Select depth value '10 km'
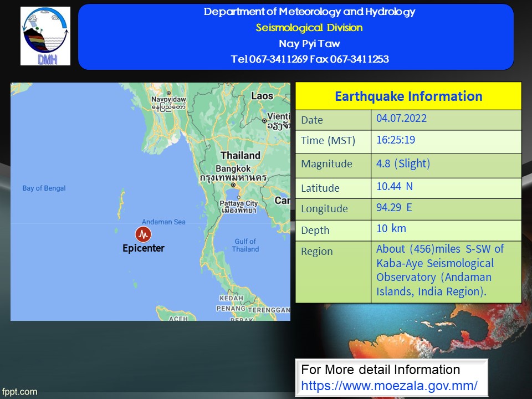532x399 pixels. [x=391, y=228]
